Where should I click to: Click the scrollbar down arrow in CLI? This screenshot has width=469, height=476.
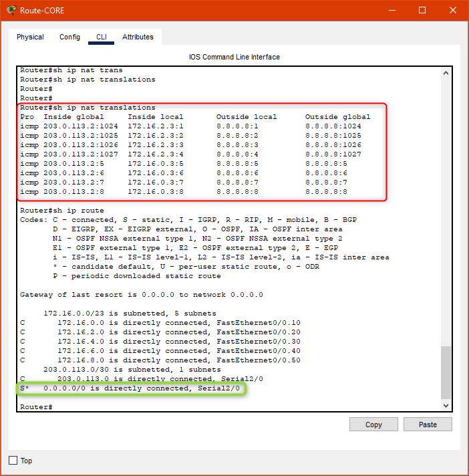pyautogui.click(x=446, y=406)
